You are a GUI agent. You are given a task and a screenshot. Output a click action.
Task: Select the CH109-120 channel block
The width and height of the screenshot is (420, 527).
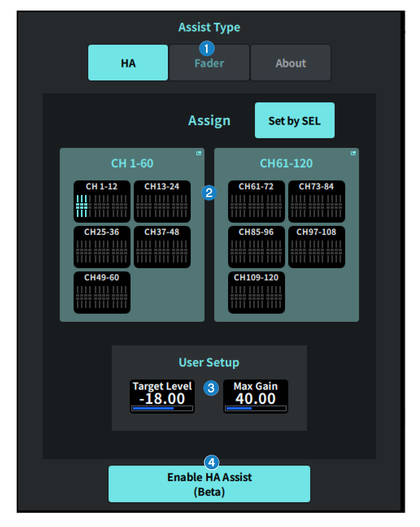click(x=256, y=293)
